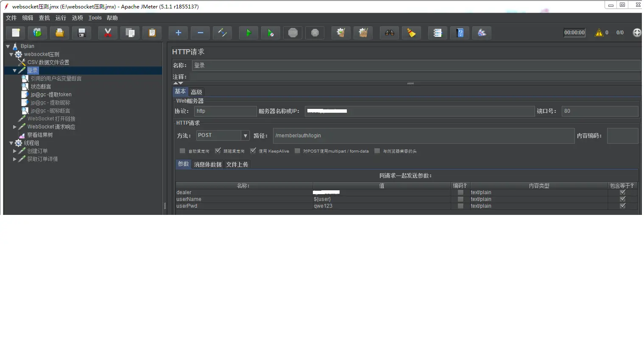
Task: Collapse the Bplan root node
Action: 8,46
